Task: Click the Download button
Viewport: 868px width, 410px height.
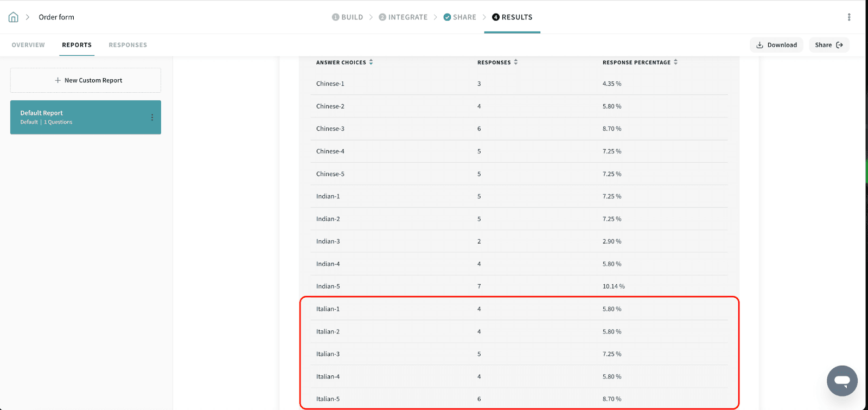Action: [x=776, y=45]
